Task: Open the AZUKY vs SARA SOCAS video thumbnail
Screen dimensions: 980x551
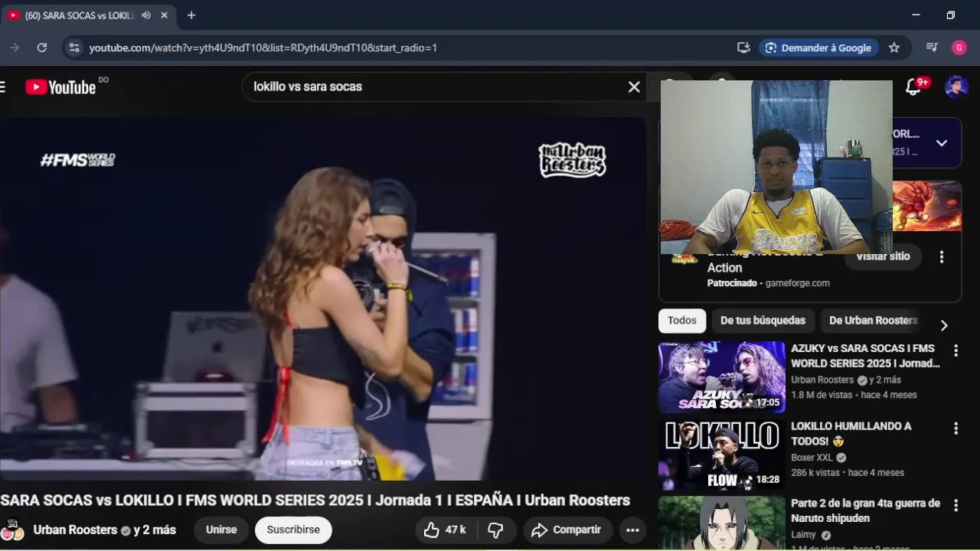Action: pos(722,377)
